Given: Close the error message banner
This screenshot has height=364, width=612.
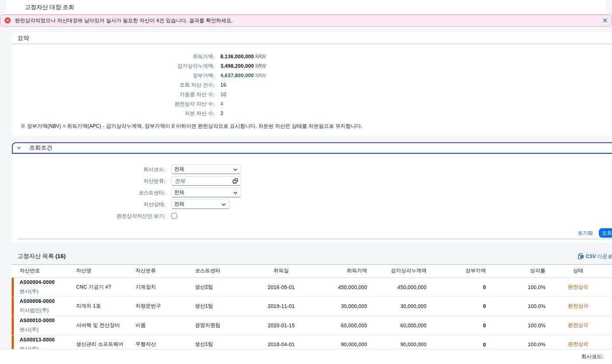Looking at the screenshot, I should coord(605,21).
